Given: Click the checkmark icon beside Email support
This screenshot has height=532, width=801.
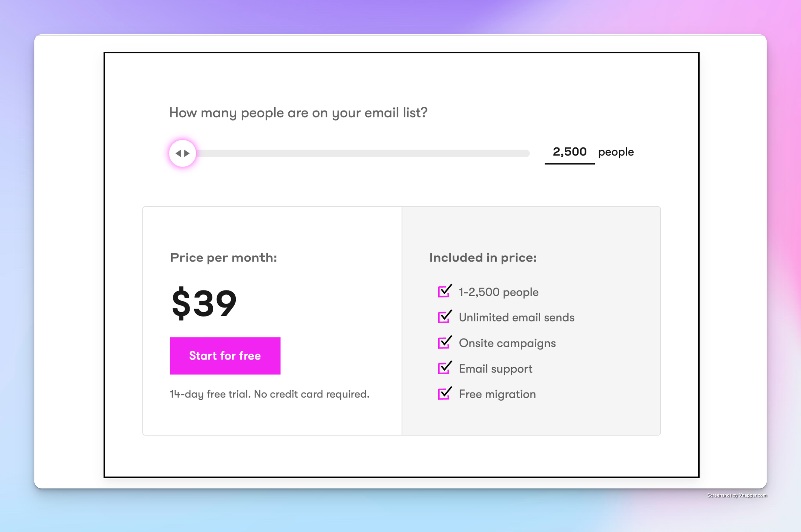Looking at the screenshot, I should tap(444, 368).
